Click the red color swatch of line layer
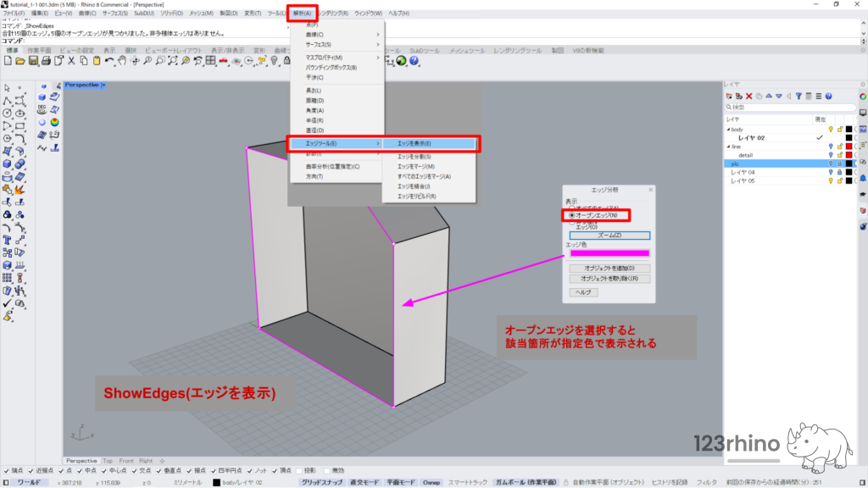 coord(849,147)
